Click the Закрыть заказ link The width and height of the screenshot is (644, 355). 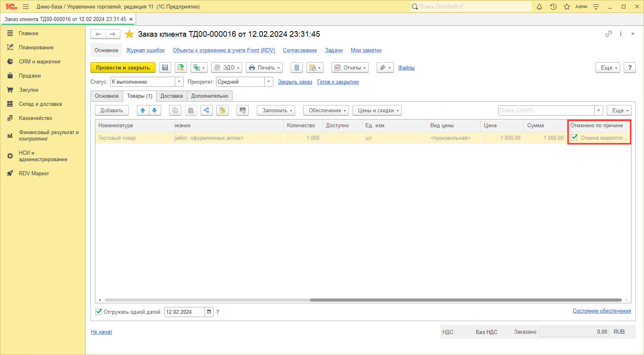coord(295,82)
